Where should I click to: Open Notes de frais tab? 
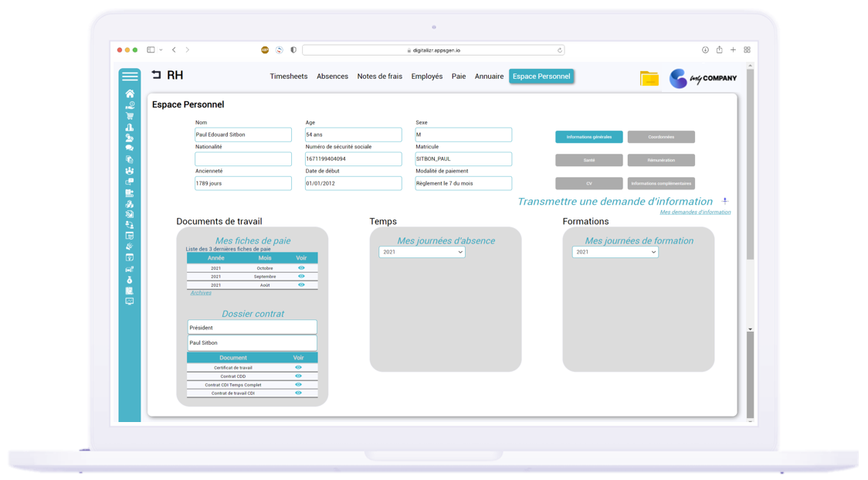380,77
